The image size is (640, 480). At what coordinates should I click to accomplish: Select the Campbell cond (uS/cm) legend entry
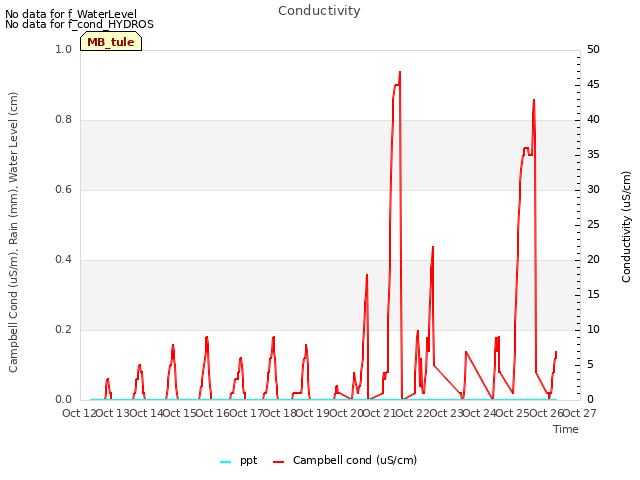[x=345, y=460]
